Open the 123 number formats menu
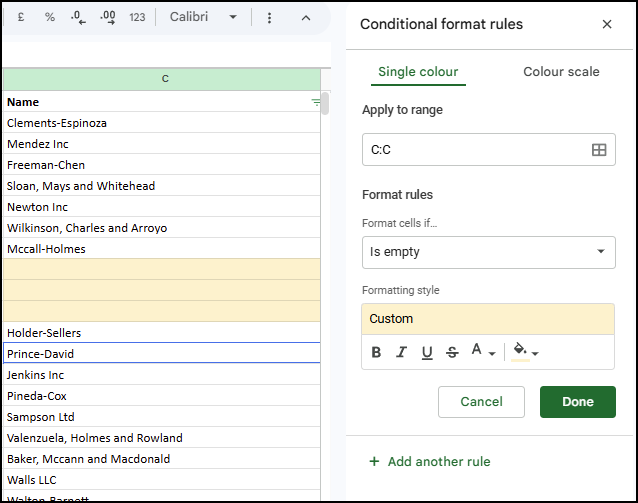This screenshot has height=503, width=638. click(137, 17)
